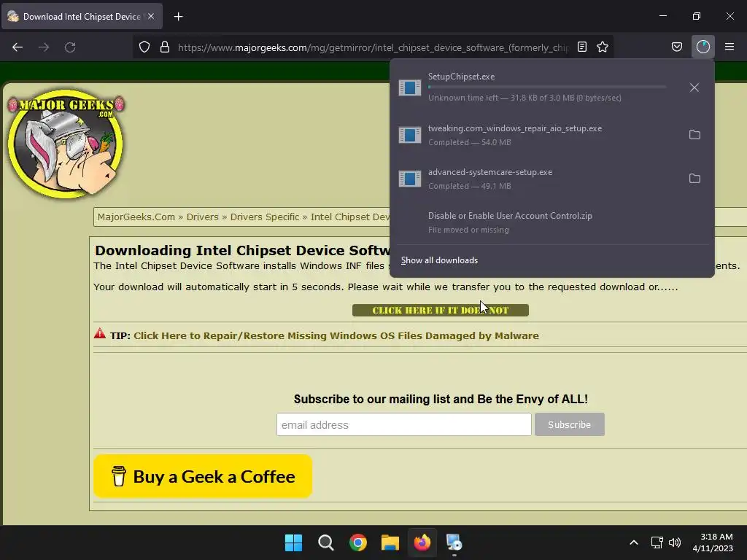Show tweaking.com_windows_repair_aio_setup.exe in folder
This screenshot has width=747, height=560.
tap(694, 135)
